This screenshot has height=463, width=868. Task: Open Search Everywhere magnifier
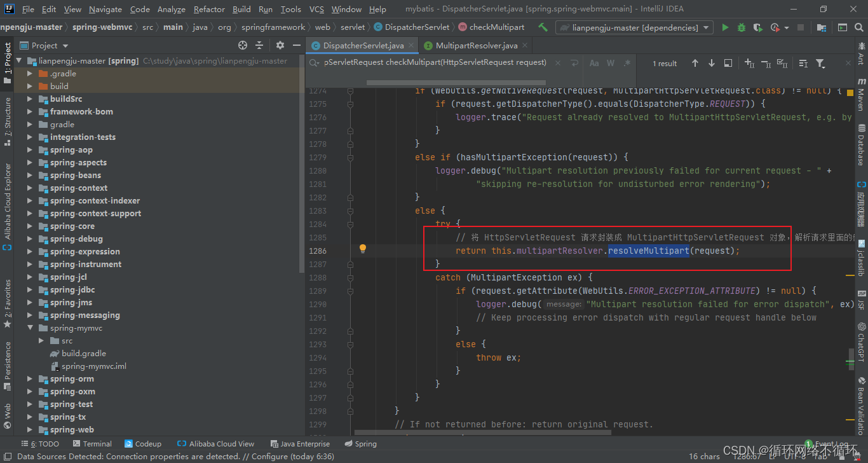858,27
